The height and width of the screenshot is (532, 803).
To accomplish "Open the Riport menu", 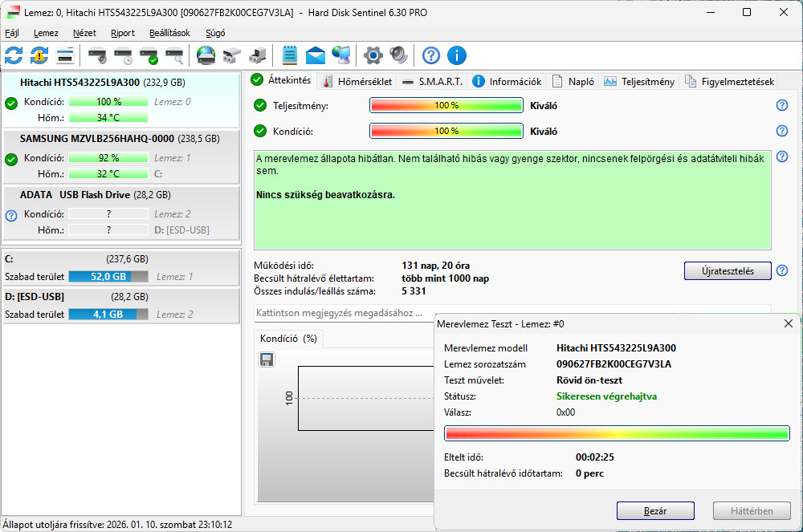I will click(x=123, y=33).
